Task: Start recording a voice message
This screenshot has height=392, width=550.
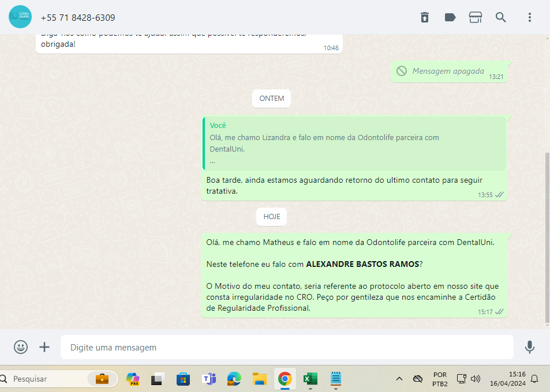Action: pyautogui.click(x=529, y=347)
